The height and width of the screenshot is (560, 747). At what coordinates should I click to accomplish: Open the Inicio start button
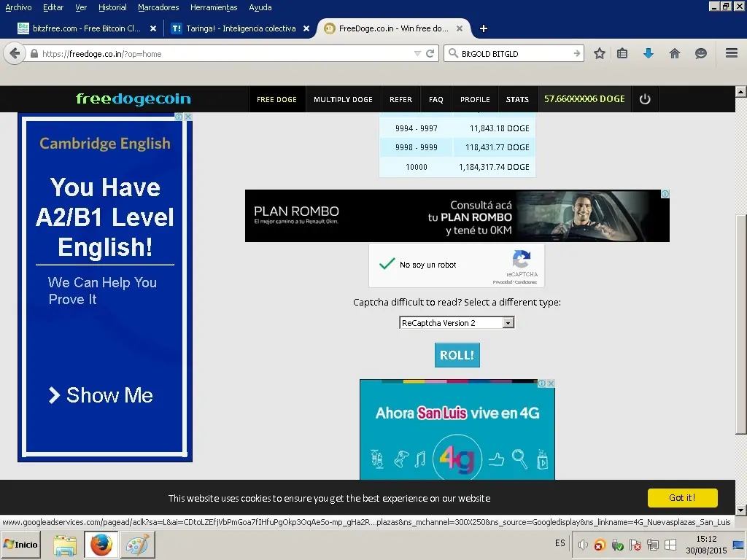[20, 545]
